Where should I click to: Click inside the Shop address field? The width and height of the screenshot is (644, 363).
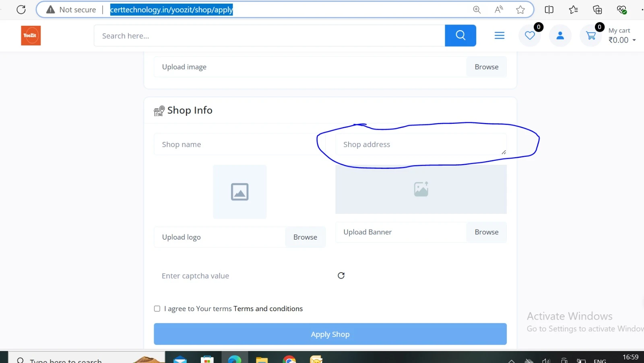421,144
